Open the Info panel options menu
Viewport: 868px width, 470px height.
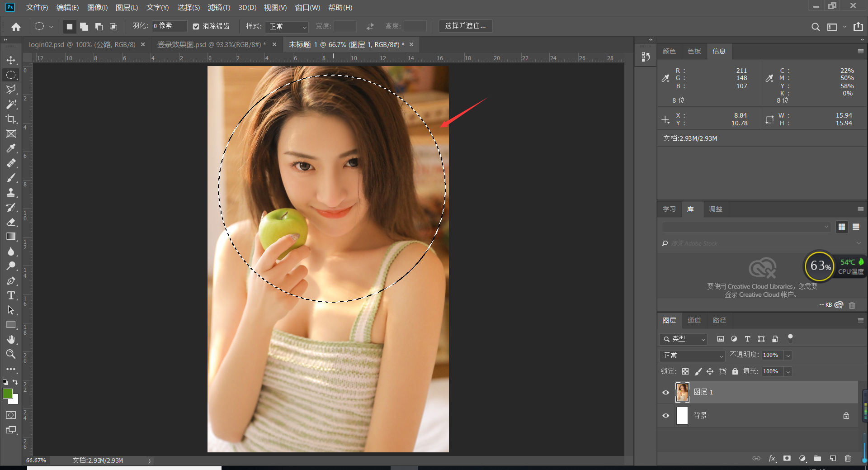[861, 51]
